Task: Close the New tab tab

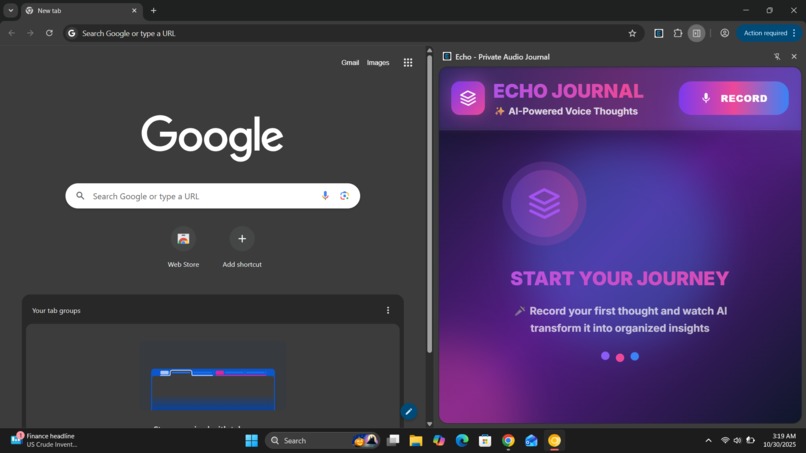Action: [x=134, y=10]
